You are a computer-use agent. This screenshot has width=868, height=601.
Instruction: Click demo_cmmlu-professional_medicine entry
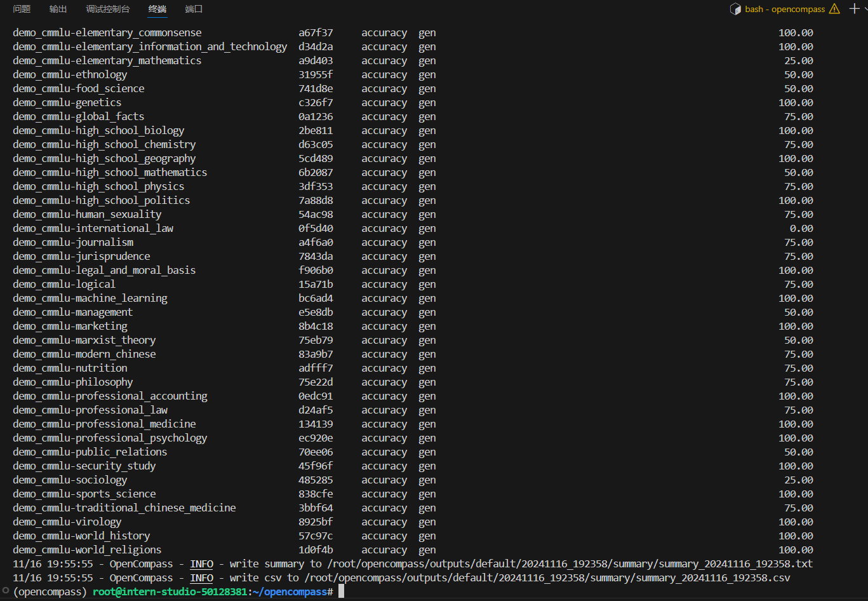(x=104, y=424)
